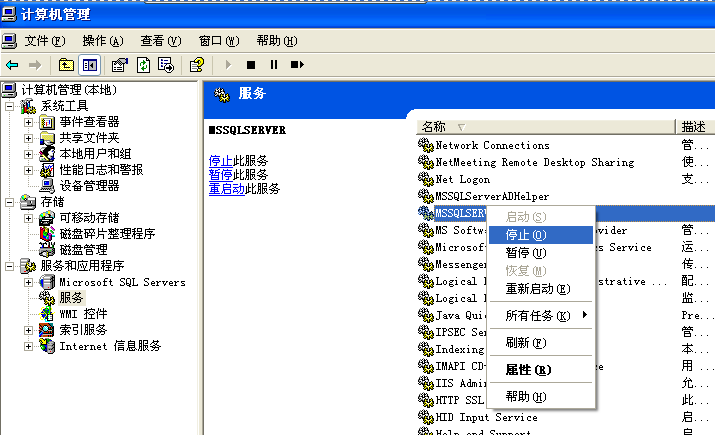715x435 pixels.
Task: Expand the 可移动存储 tree node
Action: click(x=28, y=218)
